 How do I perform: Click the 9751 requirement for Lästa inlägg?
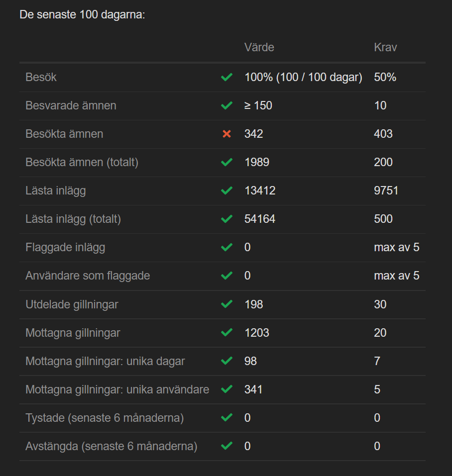(386, 190)
